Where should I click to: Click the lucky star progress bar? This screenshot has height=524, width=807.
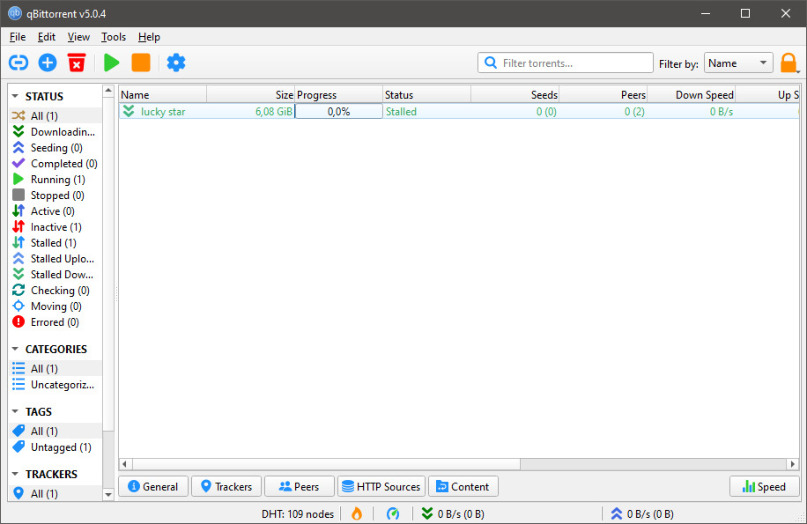pyautogui.click(x=338, y=112)
